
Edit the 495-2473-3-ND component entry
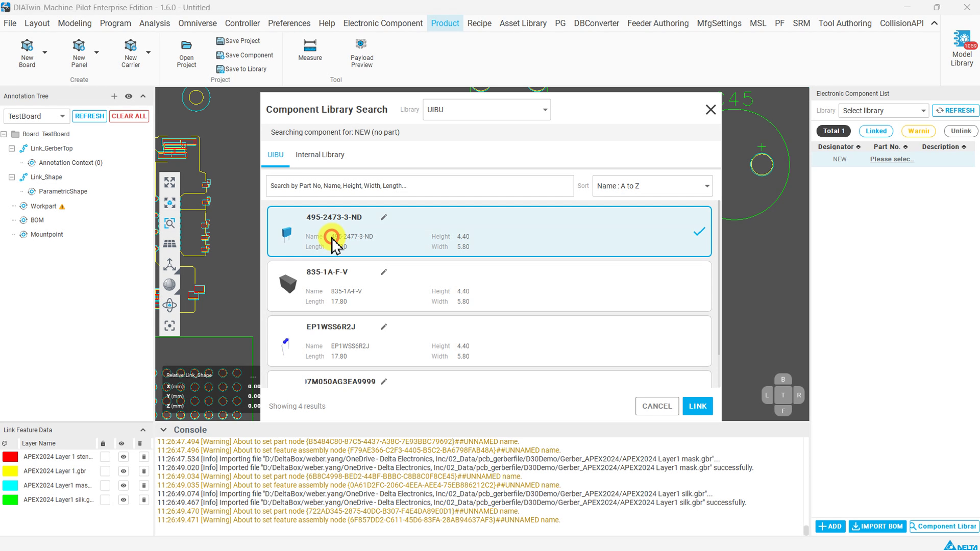point(384,217)
